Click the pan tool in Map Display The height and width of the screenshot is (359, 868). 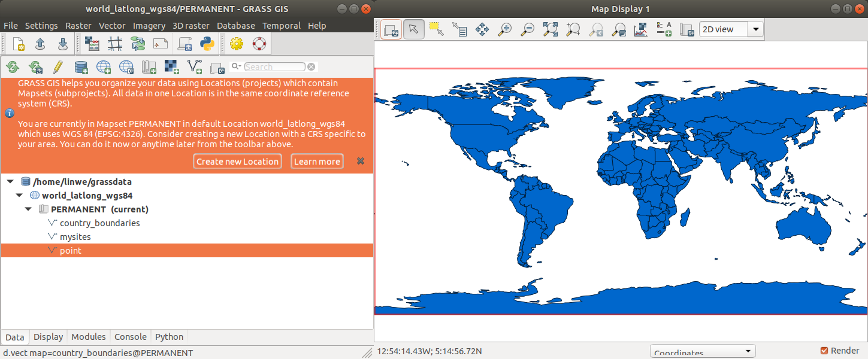[x=482, y=29]
